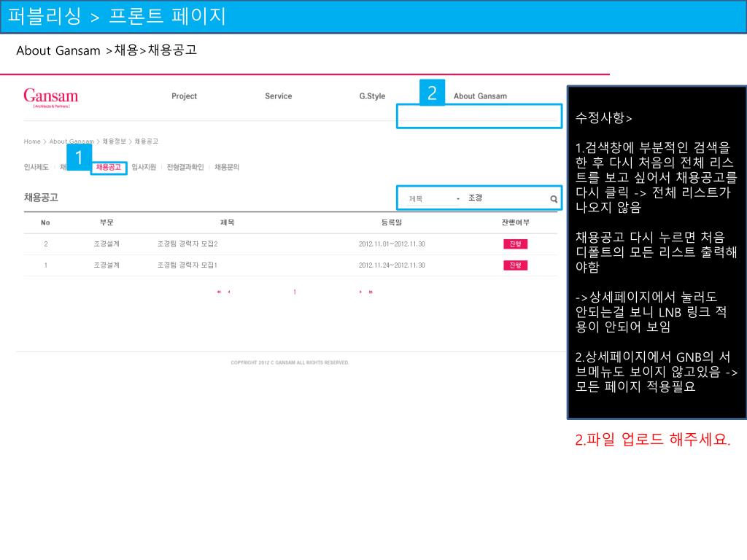Click 조경설계 cell in row number 2
Viewport: 747px width, 560px height.
coord(107,244)
